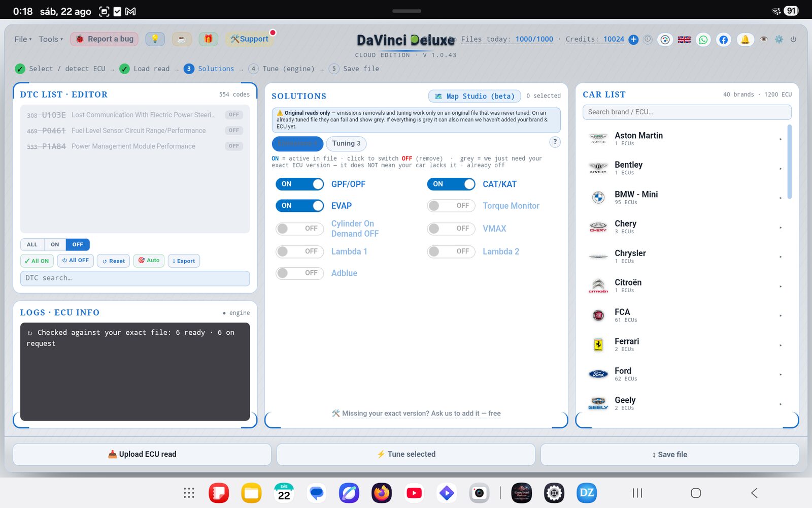
Task: Click the eye icon in the header
Action: [x=764, y=39]
